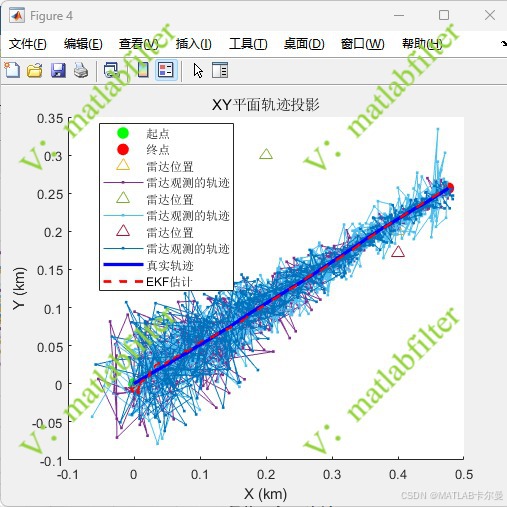Screen dimensions: 507x507
Task: Toggle the legend via the Insert Legend icon
Action: [x=166, y=70]
